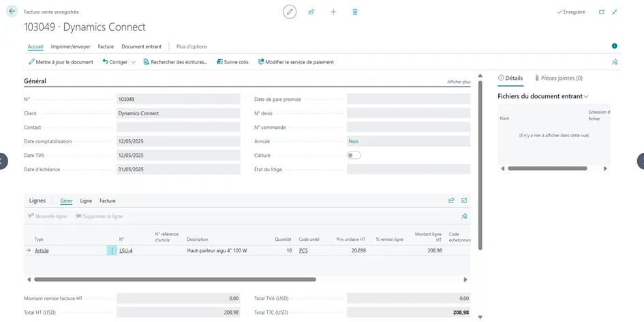644x322 pixels.
Task: Go to previous record with left arrow
Action: [x=2, y=161]
